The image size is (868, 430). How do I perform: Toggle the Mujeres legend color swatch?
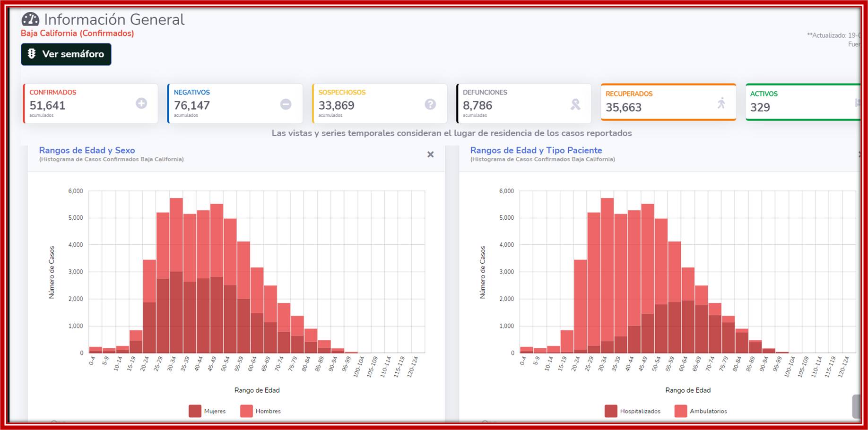195,411
